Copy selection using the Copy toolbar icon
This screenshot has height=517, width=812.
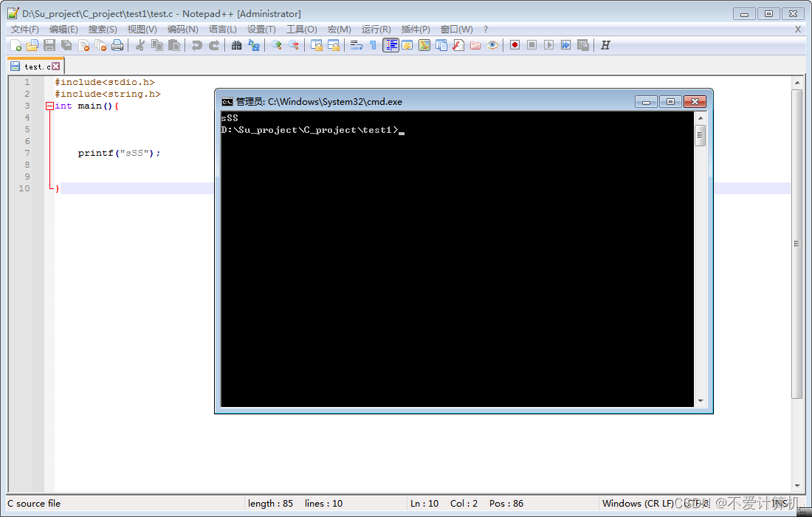[156, 45]
